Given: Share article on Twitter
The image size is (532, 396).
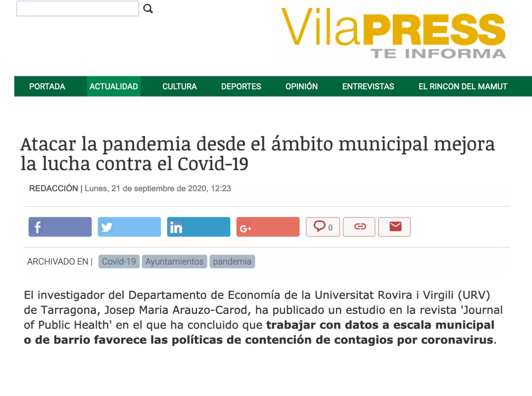Looking at the screenshot, I should (x=129, y=227).
